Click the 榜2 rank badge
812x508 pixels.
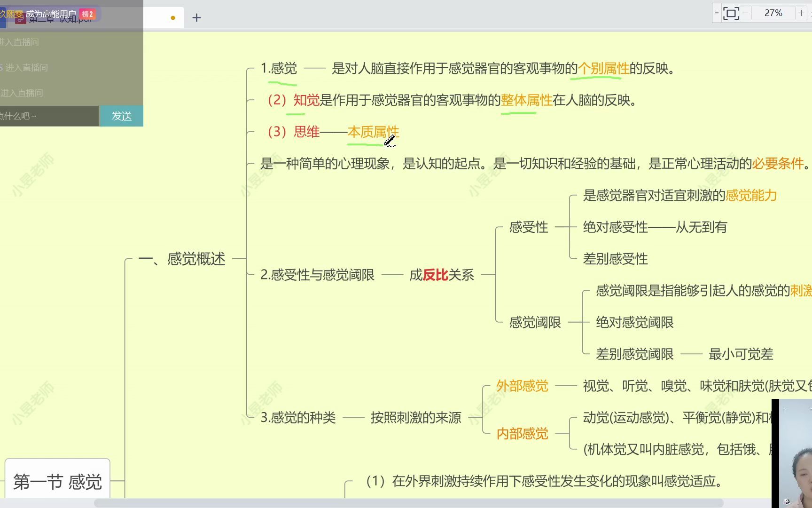pyautogui.click(x=87, y=14)
